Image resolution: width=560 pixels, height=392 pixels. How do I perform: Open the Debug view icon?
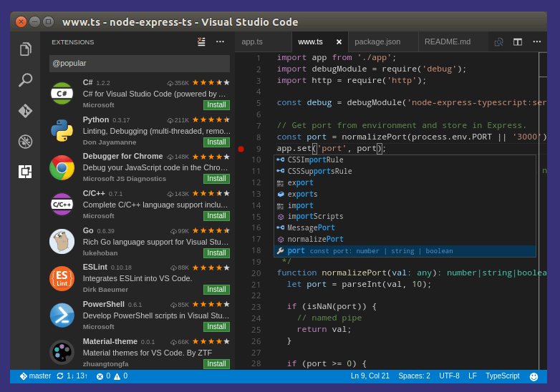pos(26,141)
